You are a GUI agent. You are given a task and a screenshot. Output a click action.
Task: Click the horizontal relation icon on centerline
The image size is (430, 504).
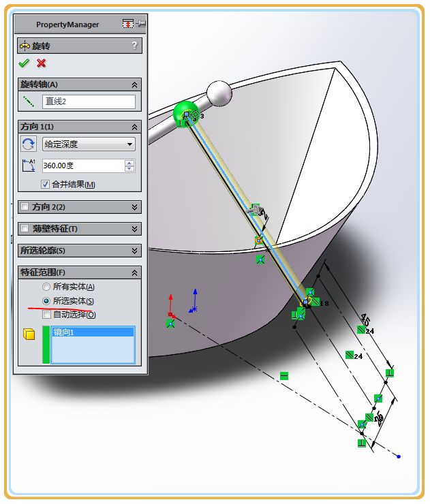coord(284,376)
